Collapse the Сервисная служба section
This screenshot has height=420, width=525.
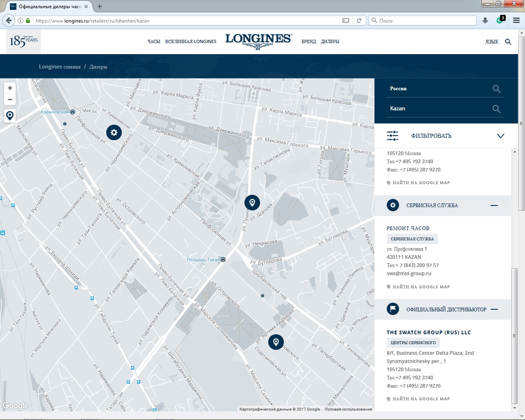494,205
